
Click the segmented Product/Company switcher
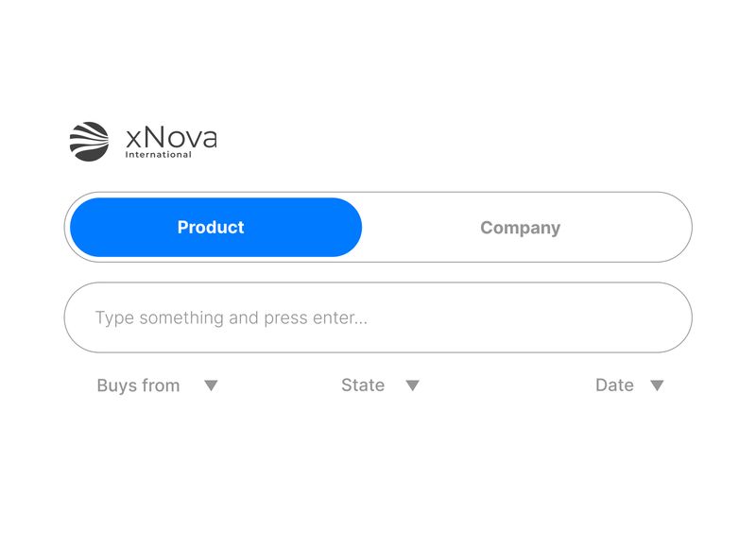click(378, 227)
